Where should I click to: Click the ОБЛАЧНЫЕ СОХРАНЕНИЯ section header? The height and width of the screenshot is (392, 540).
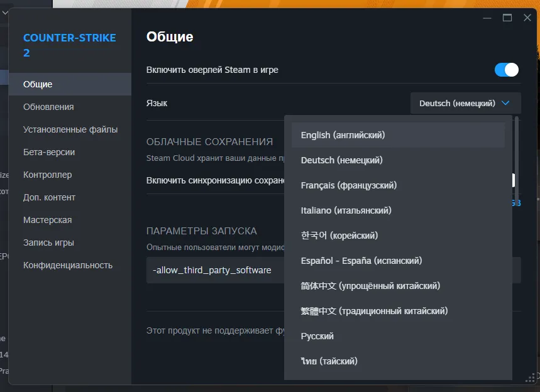[x=209, y=142]
